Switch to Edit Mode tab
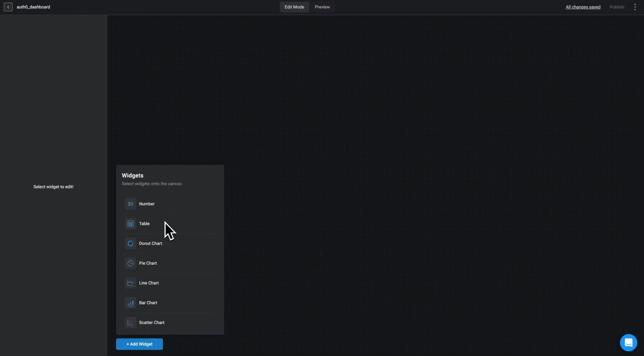The height and width of the screenshot is (356, 644). pyautogui.click(x=294, y=7)
